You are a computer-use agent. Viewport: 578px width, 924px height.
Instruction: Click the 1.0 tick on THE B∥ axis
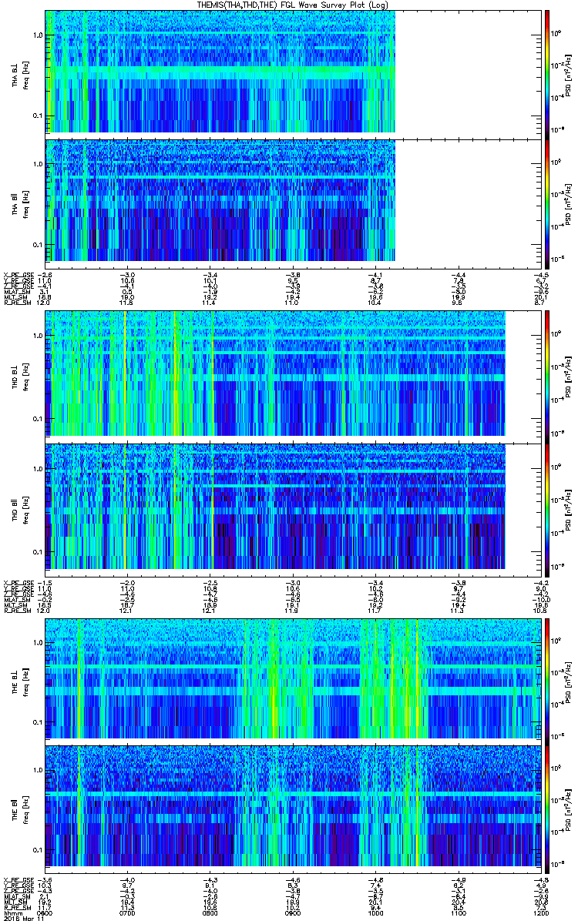[x=38, y=770]
